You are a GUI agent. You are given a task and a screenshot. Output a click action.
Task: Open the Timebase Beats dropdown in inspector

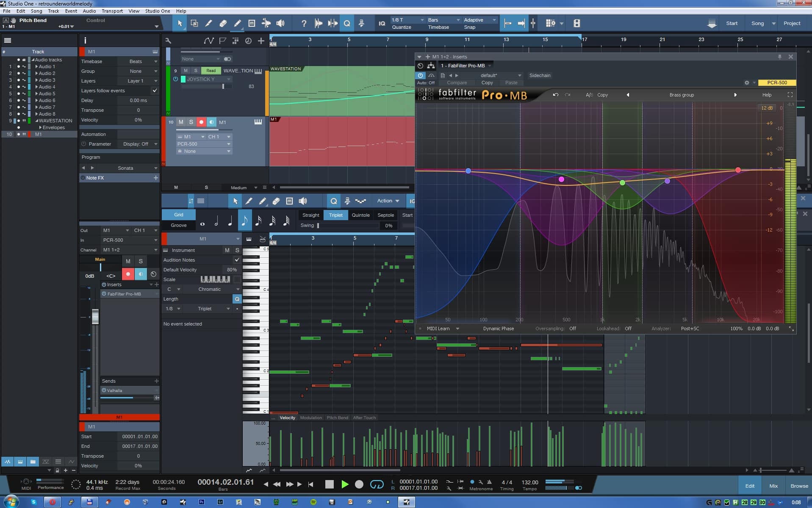point(139,61)
